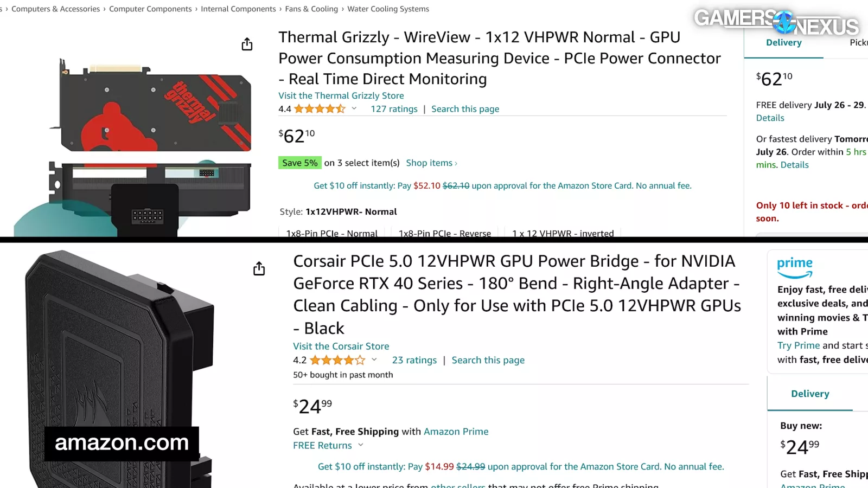Open Water Cooling Systems breadcrumb
Screen dimensions: 868x488
(388, 9)
